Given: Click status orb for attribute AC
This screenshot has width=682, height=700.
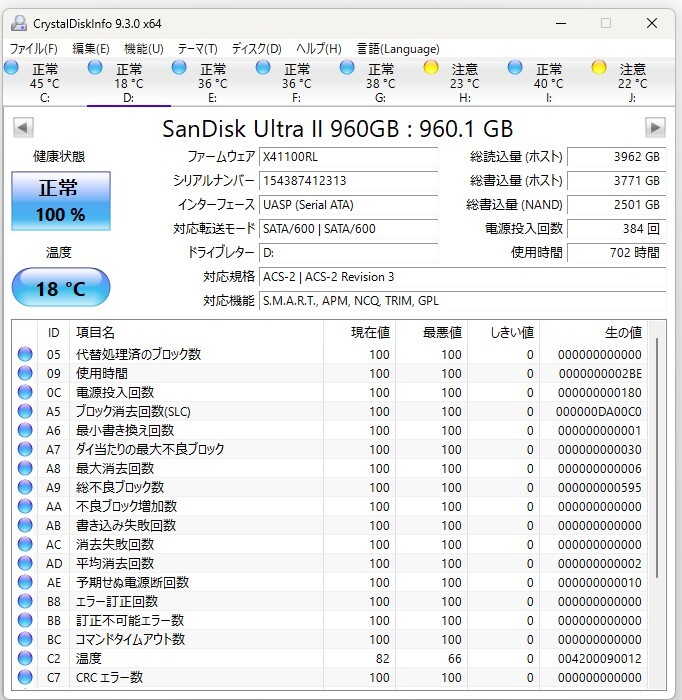Looking at the screenshot, I should 25,544.
